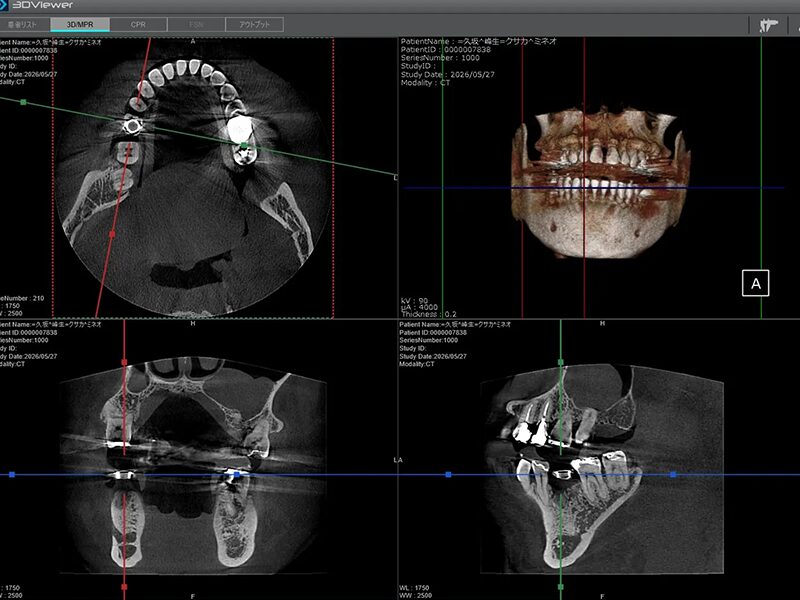Select the 3D/MPR tab

click(x=80, y=24)
